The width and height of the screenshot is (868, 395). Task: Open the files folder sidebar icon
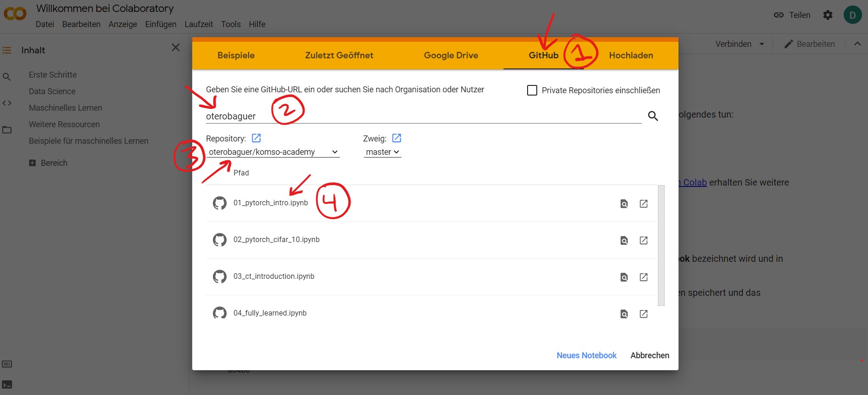7,130
